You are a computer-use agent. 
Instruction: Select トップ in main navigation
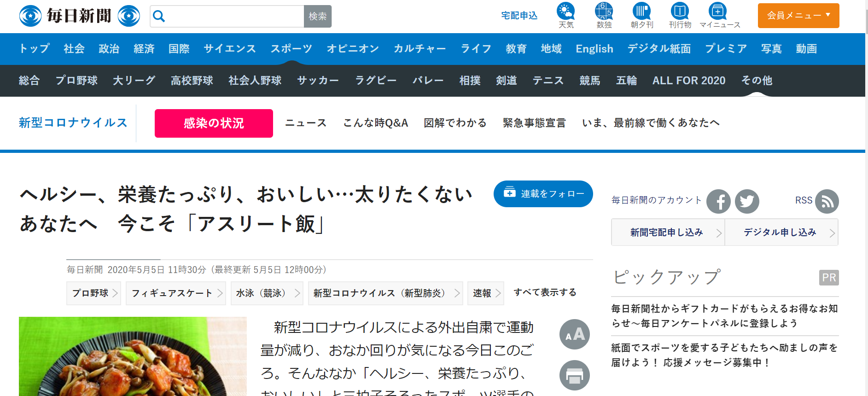(x=35, y=49)
